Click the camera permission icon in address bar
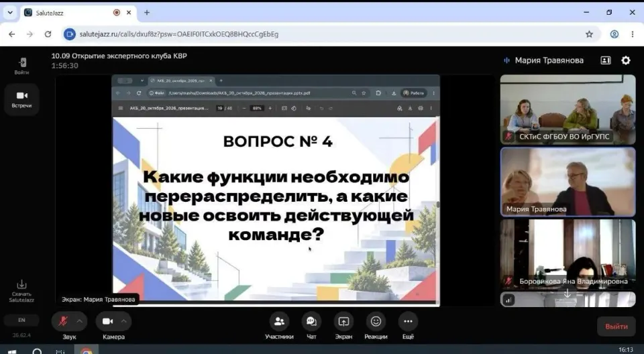 coord(69,34)
